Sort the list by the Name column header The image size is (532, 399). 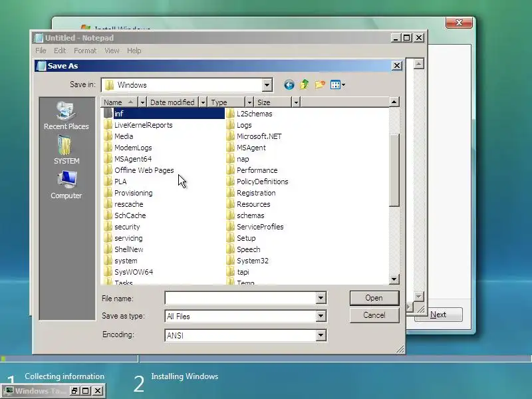[x=120, y=102]
